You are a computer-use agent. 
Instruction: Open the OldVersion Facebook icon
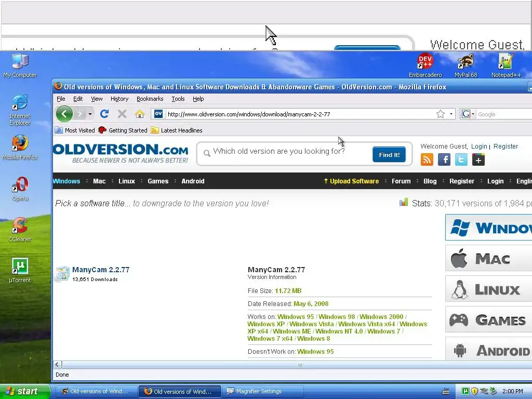pos(444,159)
